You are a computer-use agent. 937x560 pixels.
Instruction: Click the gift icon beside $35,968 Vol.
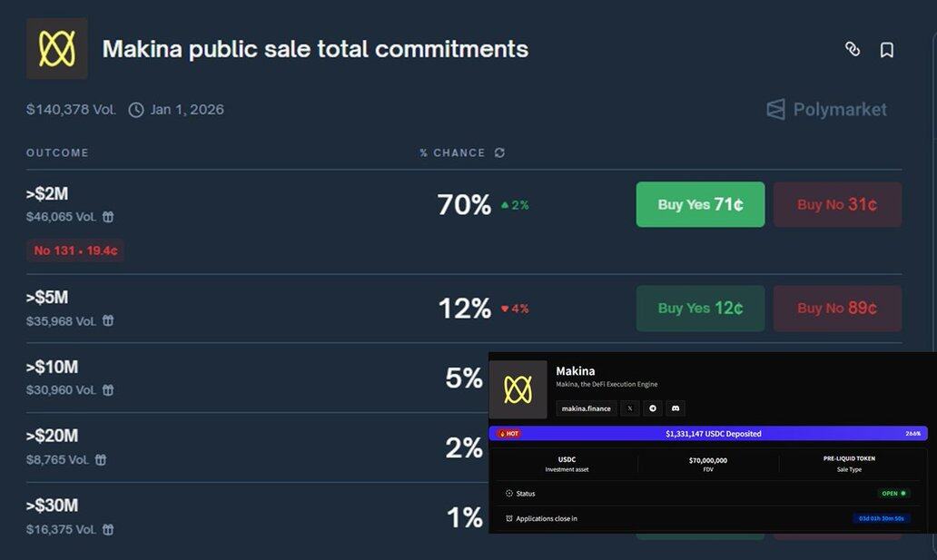click(x=108, y=321)
